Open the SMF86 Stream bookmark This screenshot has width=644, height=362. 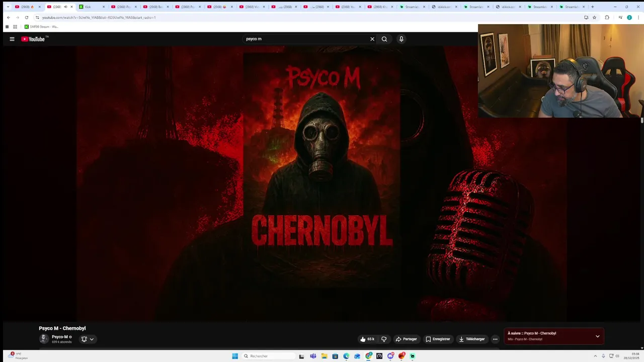pyautogui.click(x=41, y=27)
